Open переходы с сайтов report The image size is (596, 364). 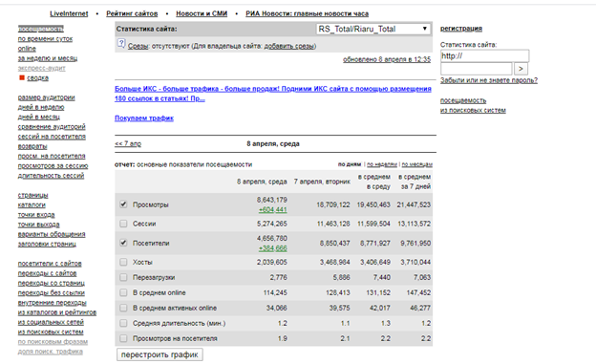47,273
